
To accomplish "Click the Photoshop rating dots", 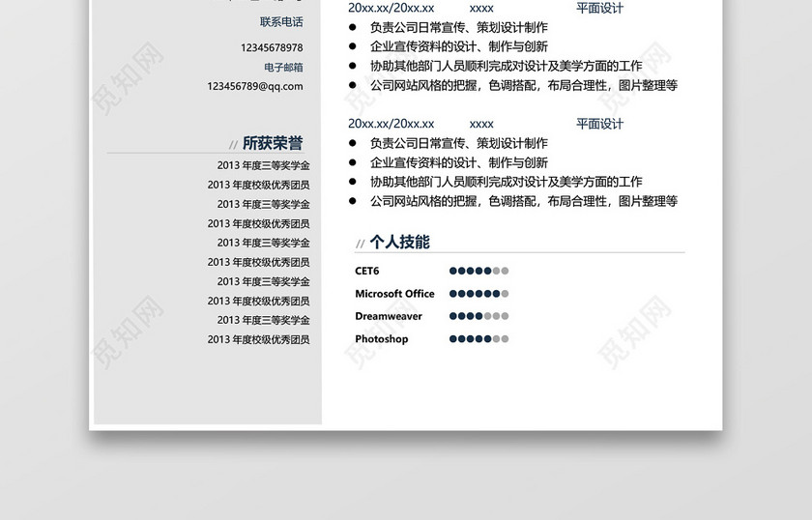I will click(479, 338).
